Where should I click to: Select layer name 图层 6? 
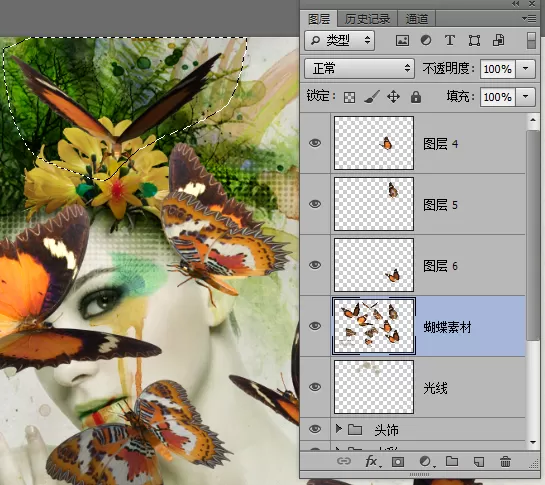point(440,266)
